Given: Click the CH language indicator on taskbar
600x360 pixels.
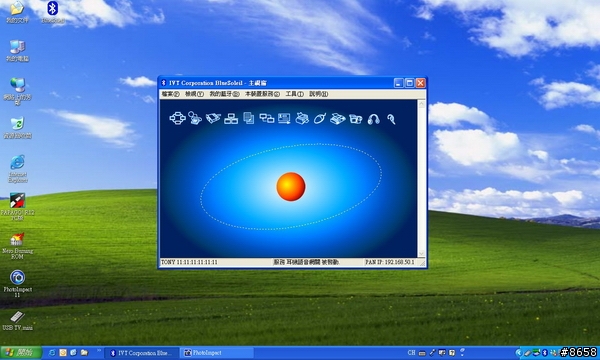Looking at the screenshot, I should [x=411, y=353].
